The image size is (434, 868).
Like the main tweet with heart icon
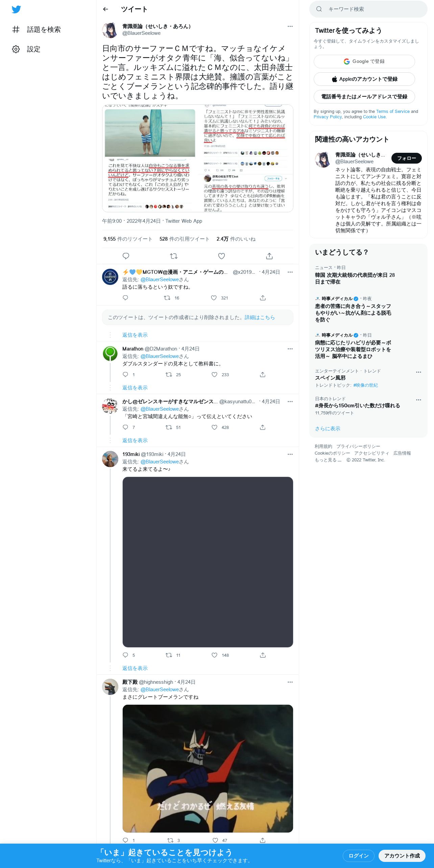pyautogui.click(x=221, y=256)
